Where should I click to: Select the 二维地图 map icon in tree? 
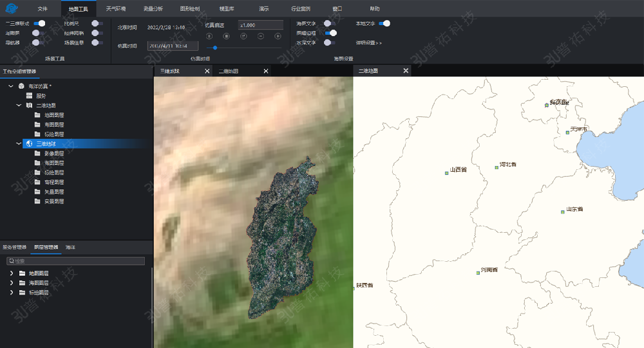29,105
